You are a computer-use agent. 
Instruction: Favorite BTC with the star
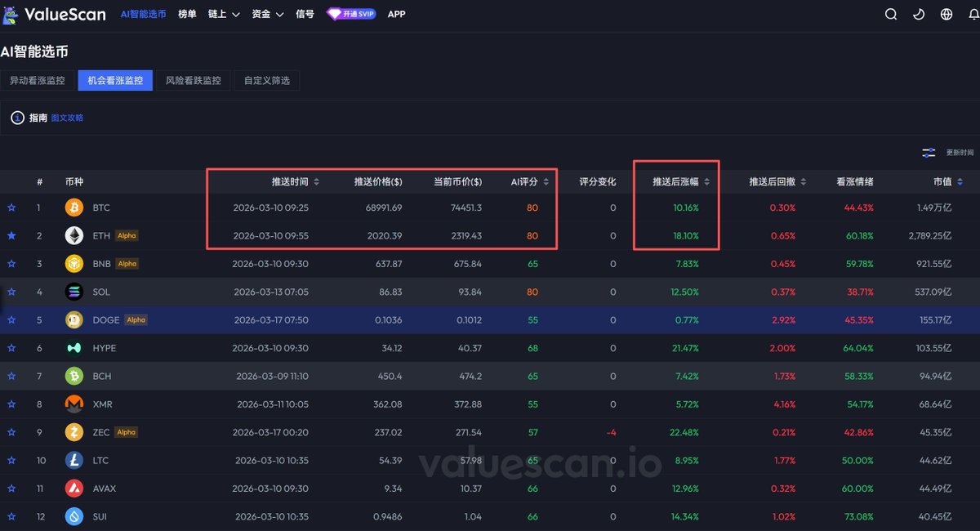(11, 208)
